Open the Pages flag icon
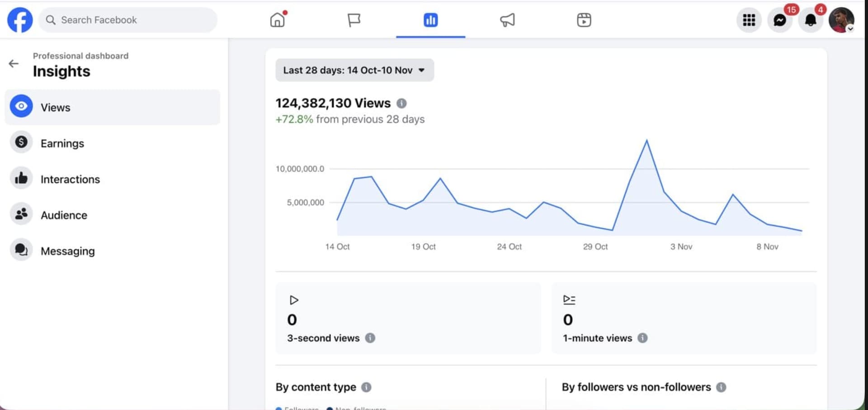This screenshot has width=868, height=410. (354, 20)
